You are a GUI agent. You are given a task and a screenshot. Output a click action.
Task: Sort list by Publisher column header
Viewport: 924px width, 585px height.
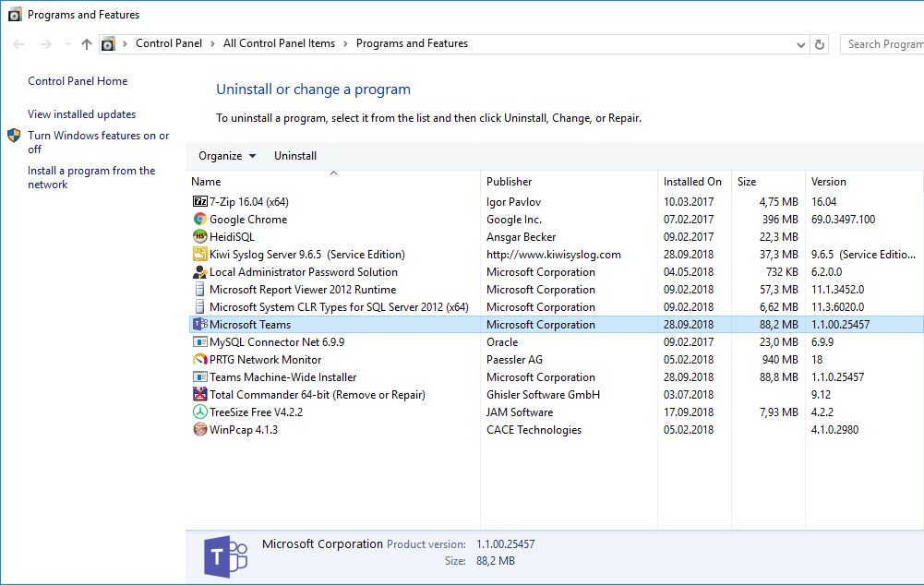569,182
